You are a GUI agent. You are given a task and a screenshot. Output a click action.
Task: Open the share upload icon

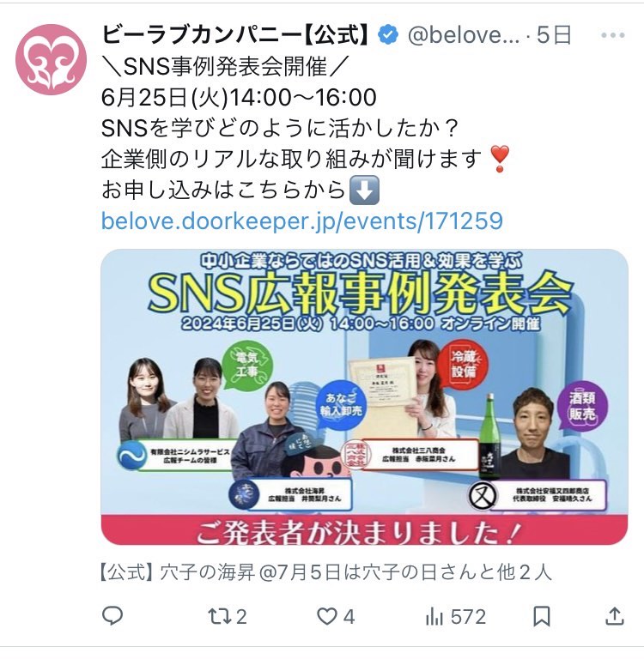pyautogui.click(x=614, y=617)
